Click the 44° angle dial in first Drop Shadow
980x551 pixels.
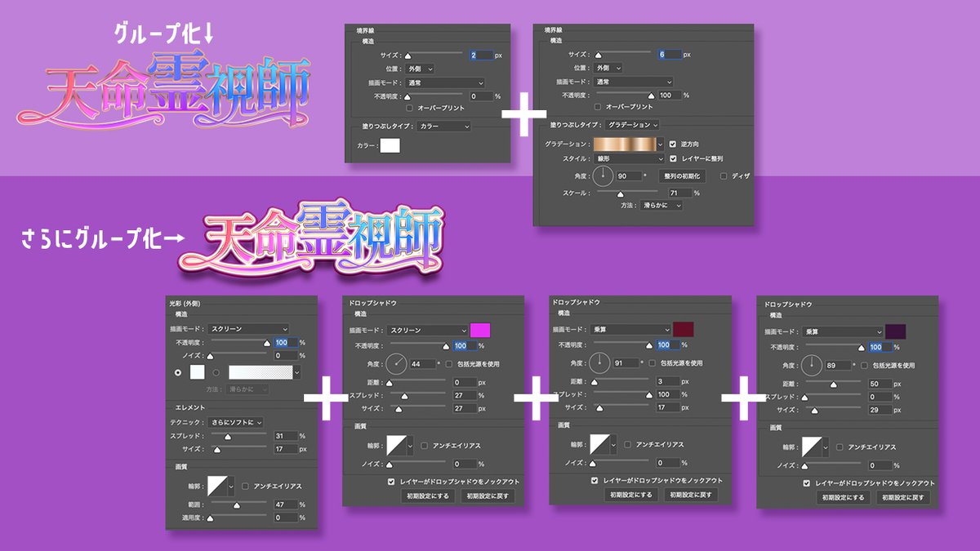coord(395,362)
